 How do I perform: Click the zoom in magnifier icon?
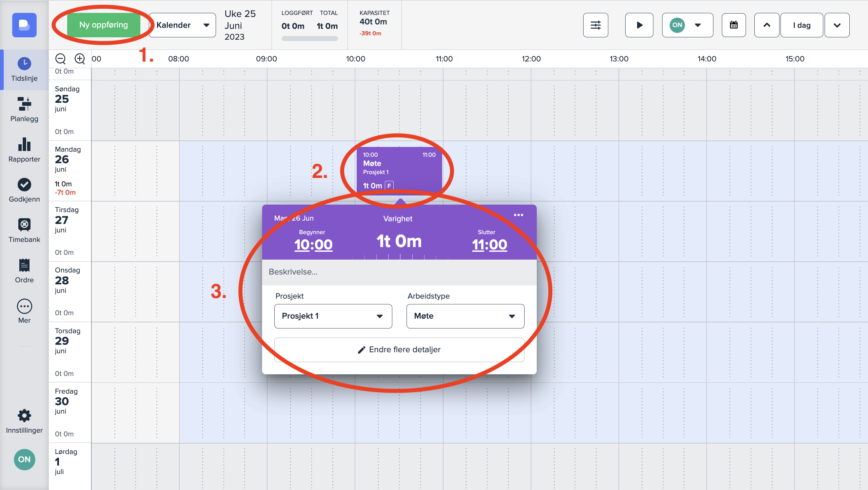(x=80, y=59)
